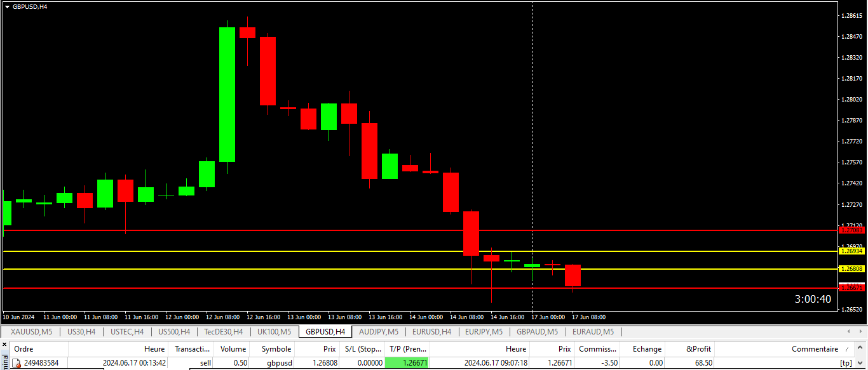Image resolution: width=868 pixels, height=370 pixels.
Task: Click the red 1.26671 price label
Action: [x=852, y=288]
